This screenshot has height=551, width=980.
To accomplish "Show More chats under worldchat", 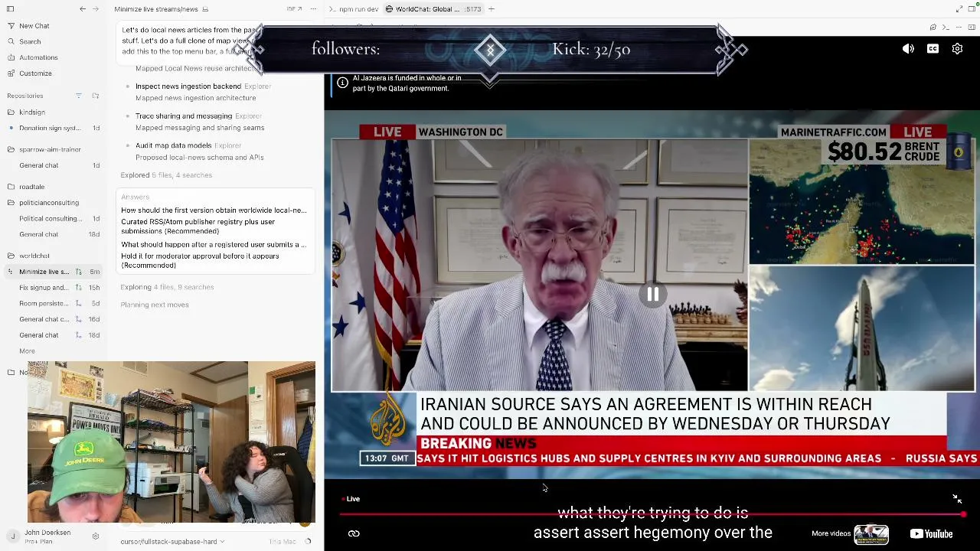I will [27, 351].
